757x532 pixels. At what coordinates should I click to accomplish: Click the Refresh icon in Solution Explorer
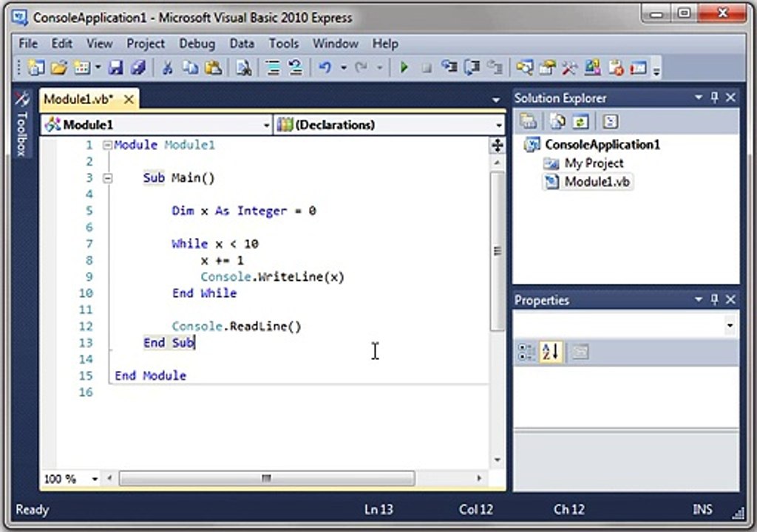coord(580,122)
